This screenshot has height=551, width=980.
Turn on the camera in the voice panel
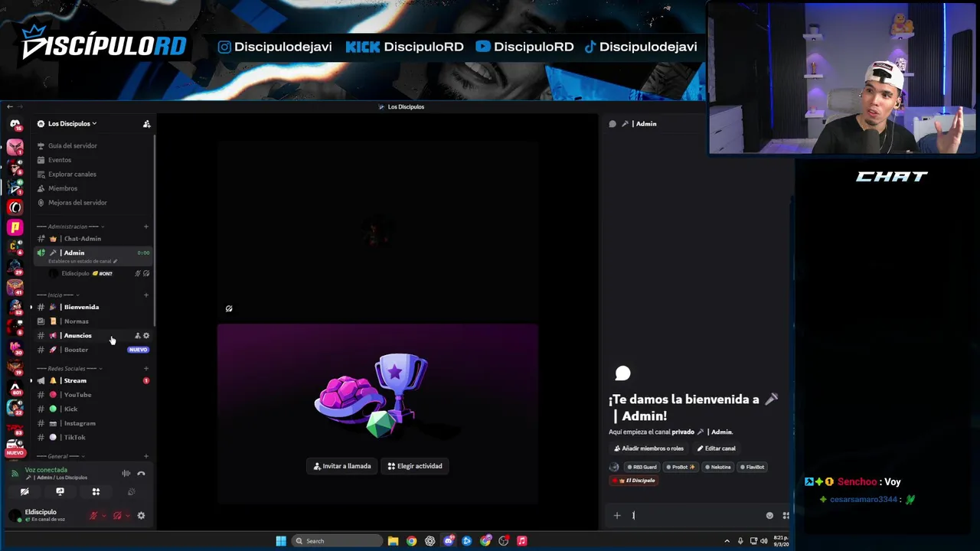pos(24,492)
